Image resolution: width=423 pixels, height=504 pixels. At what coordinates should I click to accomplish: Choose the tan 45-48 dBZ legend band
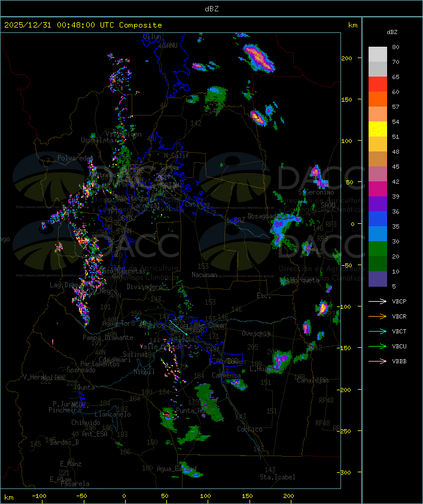(x=378, y=159)
